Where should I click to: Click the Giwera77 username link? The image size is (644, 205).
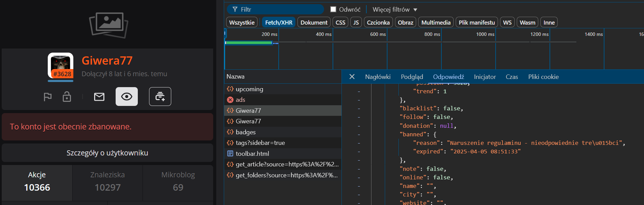[x=107, y=60]
